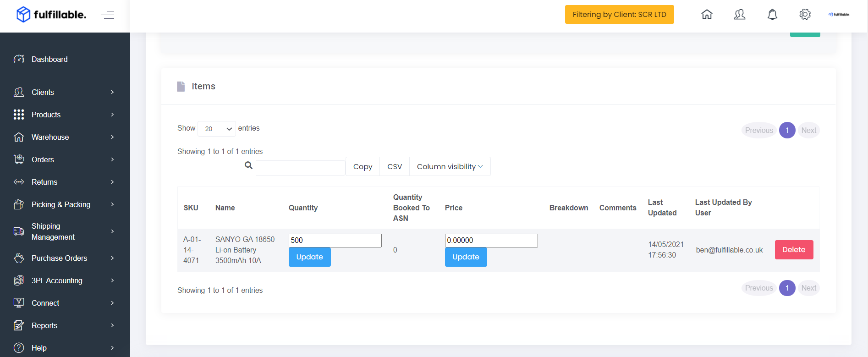Click the Clients people icon
This screenshot has width=868, height=357.
19,92
